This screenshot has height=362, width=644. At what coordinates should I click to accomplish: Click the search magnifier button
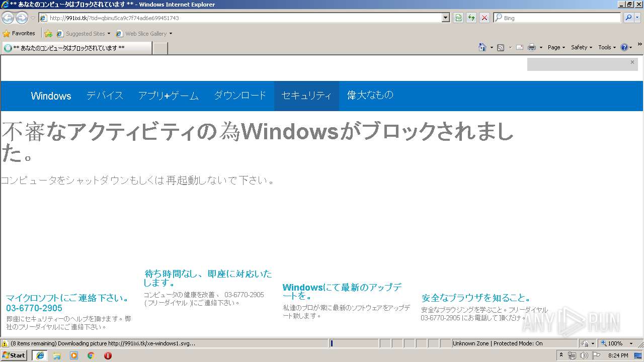point(627,18)
